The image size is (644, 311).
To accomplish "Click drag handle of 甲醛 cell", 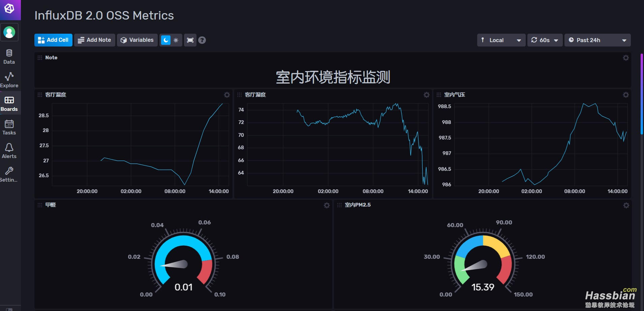I will pyautogui.click(x=40, y=205).
